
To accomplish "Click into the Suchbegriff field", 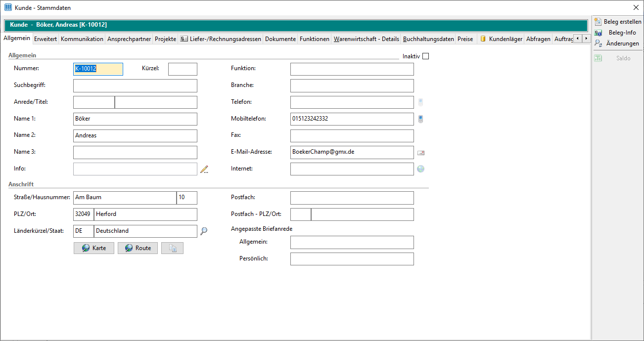I will coord(135,85).
